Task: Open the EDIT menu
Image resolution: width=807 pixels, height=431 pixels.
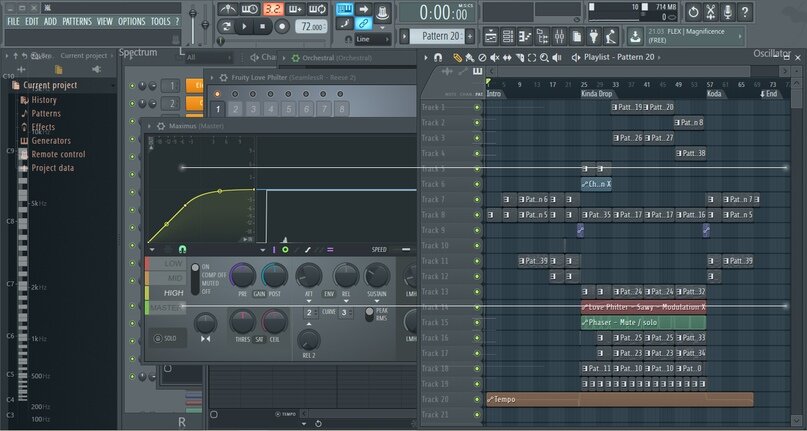Action: click(x=32, y=22)
